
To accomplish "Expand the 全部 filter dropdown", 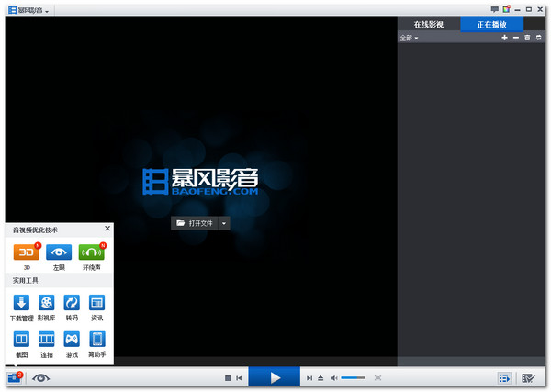I will (409, 38).
